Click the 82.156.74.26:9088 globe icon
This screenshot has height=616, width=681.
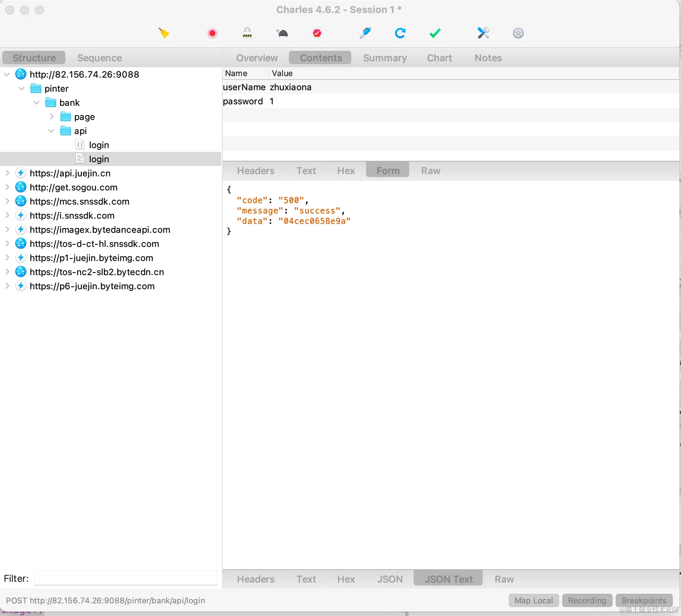pos(21,74)
